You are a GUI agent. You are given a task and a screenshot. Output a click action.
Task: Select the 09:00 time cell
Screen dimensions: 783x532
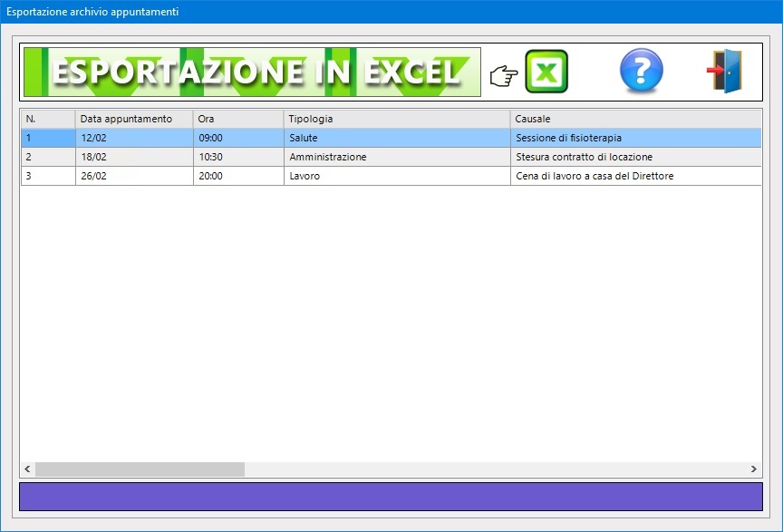coord(238,138)
